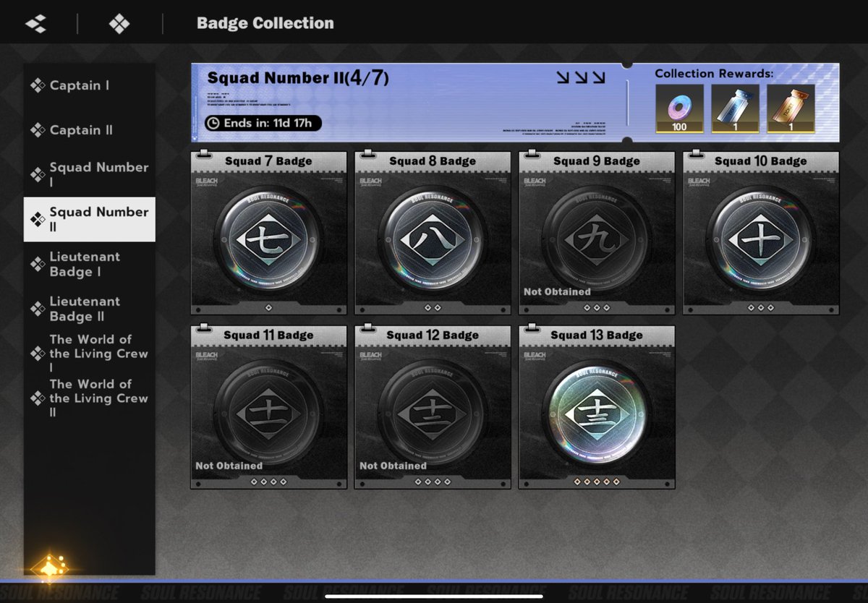
Task: Open the Captain II category
Action: pos(90,130)
